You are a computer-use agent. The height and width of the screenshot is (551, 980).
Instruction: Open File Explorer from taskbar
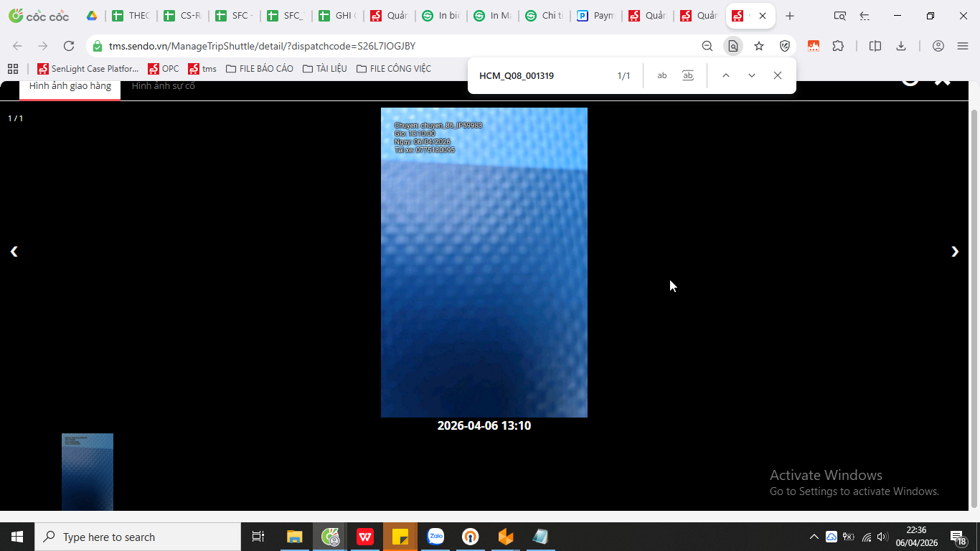pyautogui.click(x=295, y=537)
